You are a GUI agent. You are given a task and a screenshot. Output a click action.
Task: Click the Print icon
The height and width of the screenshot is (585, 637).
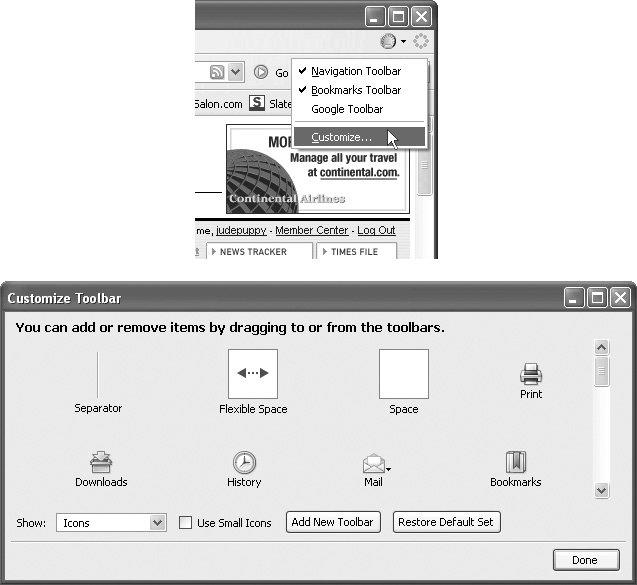(x=531, y=374)
